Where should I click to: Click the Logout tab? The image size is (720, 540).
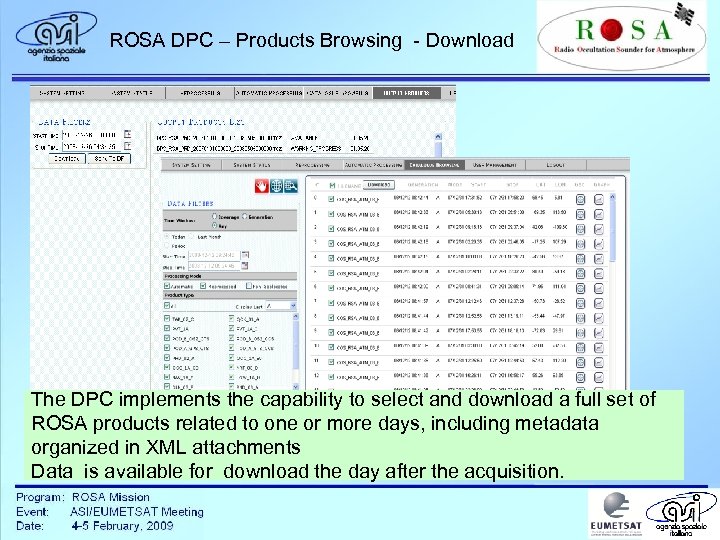click(556, 165)
